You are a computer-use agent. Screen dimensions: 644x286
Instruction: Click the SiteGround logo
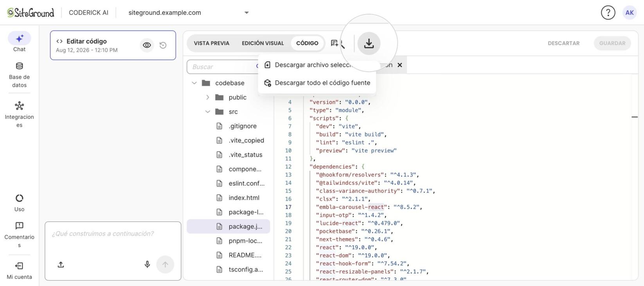point(31,13)
